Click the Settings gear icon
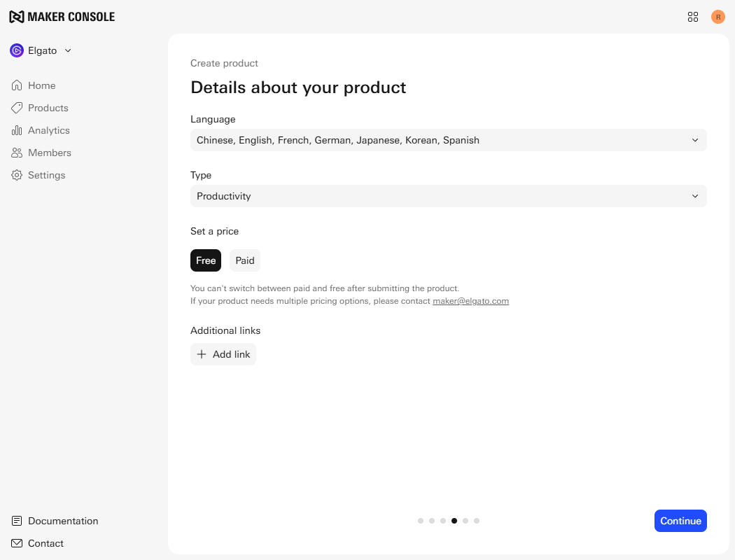The height and width of the screenshot is (560, 735). click(17, 175)
